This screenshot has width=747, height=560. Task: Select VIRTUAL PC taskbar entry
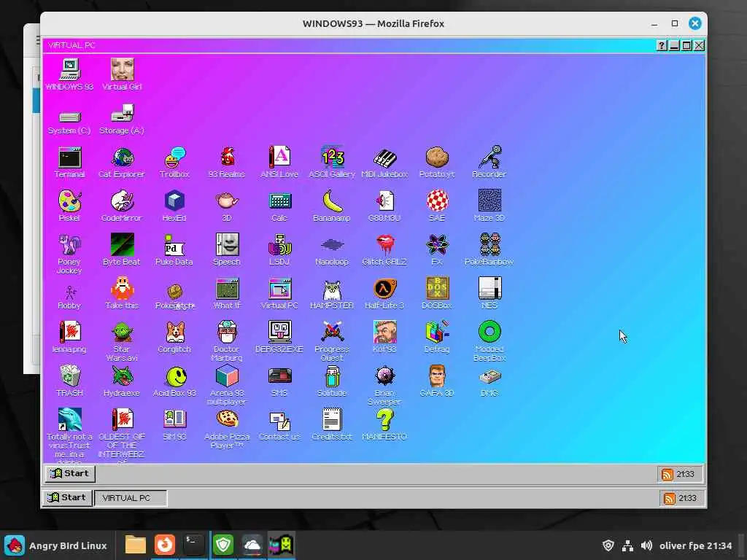pyautogui.click(x=131, y=498)
